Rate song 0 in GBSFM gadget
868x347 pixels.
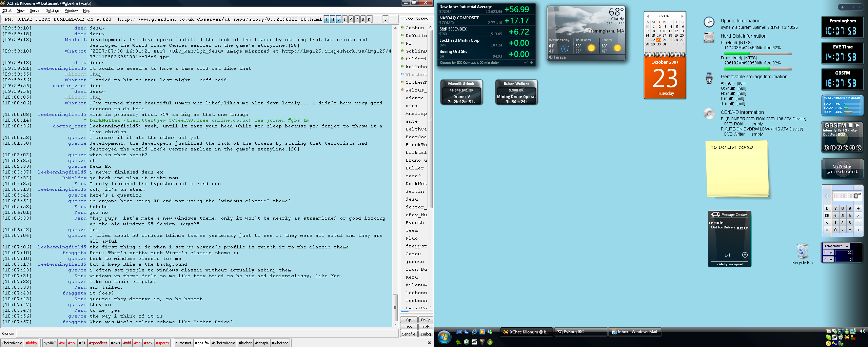pos(826,148)
